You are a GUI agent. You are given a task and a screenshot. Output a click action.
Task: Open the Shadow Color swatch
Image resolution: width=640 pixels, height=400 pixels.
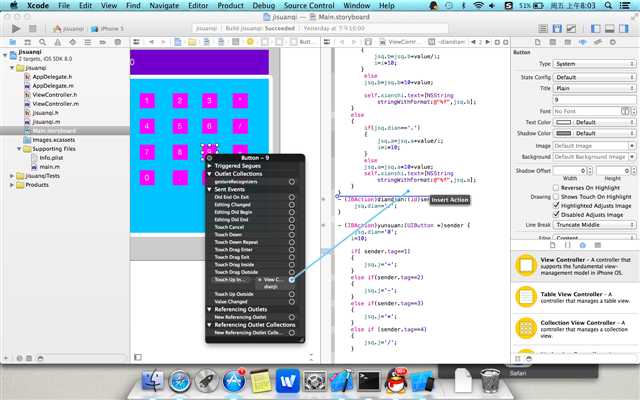pyautogui.click(x=564, y=133)
